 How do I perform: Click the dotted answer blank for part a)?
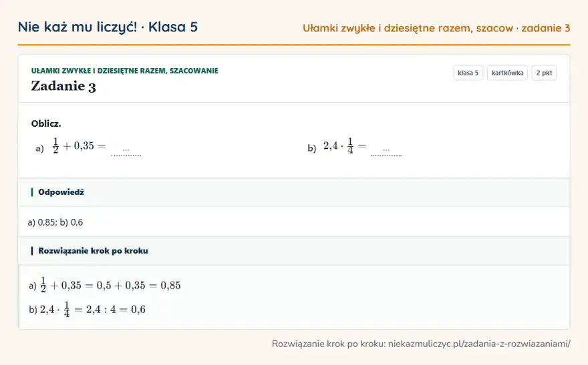pos(126,152)
